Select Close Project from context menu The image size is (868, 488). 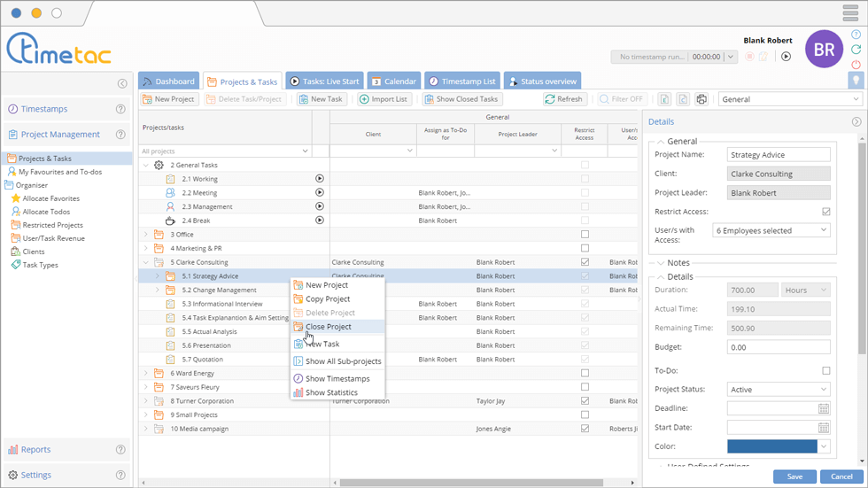[x=328, y=327]
